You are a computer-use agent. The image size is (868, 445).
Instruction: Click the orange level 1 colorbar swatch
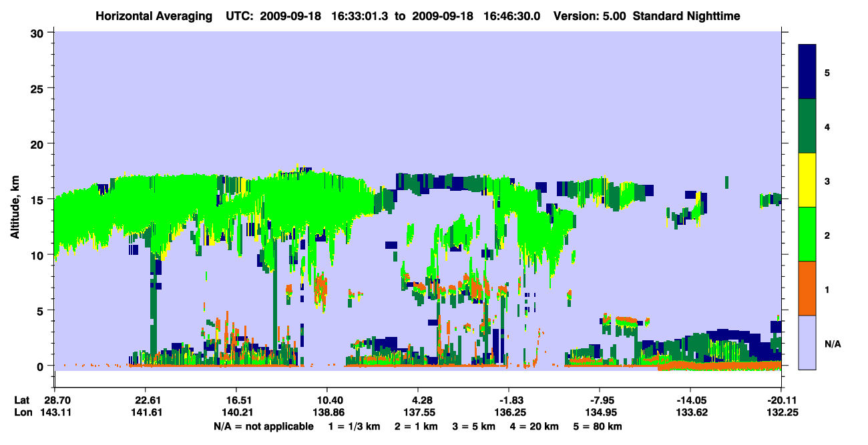(807, 288)
